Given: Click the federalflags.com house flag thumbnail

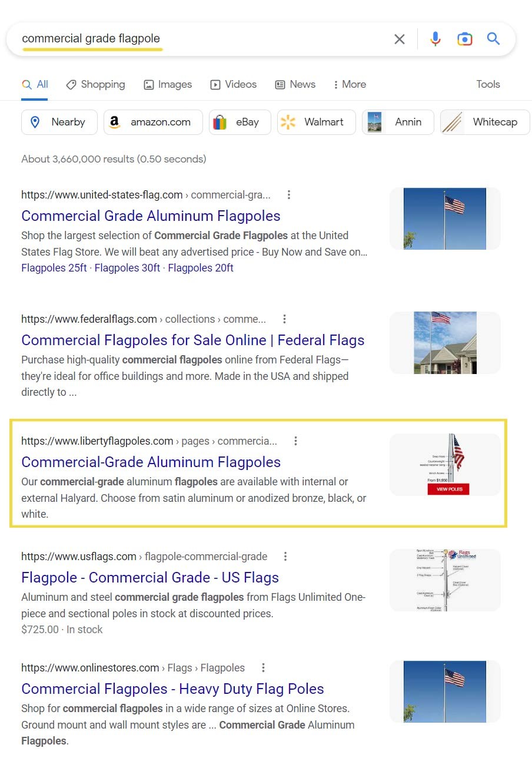Looking at the screenshot, I should click(x=445, y=343).
